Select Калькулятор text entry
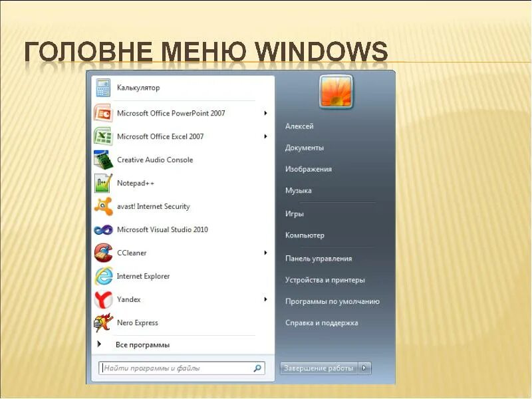 [x=138, y=88]
